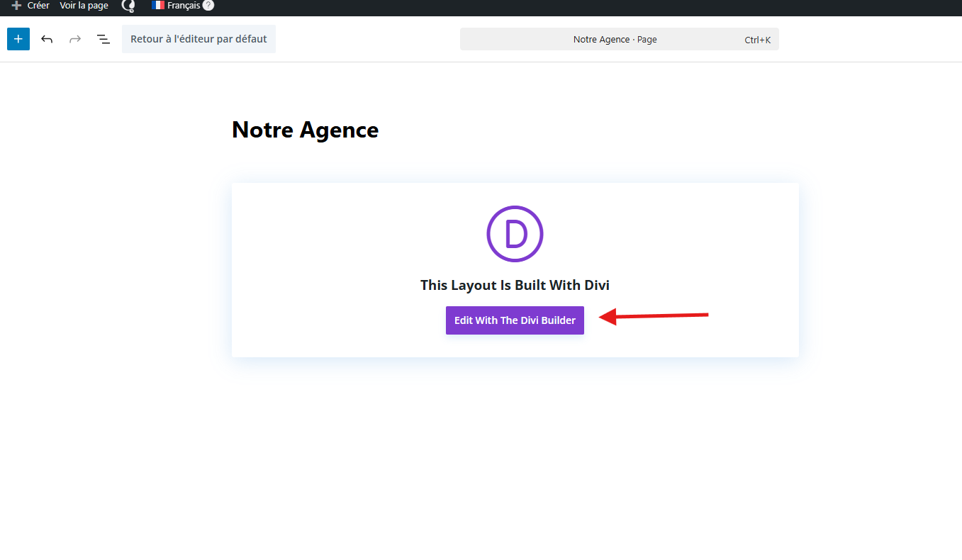The image size is (962, 560).
Task: Click the plus icon beside Créer
Action: [x=16, y=6]
